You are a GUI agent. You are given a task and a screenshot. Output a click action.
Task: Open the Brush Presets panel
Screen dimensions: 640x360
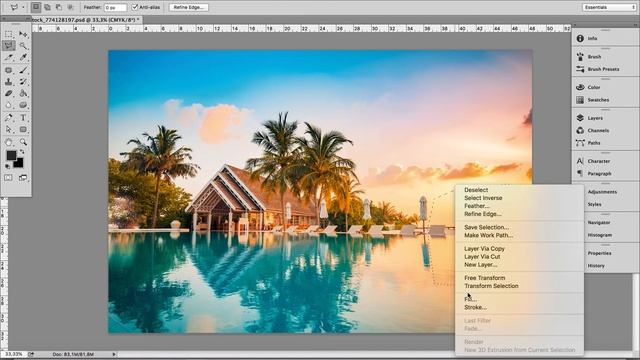[x=603, y=69]
